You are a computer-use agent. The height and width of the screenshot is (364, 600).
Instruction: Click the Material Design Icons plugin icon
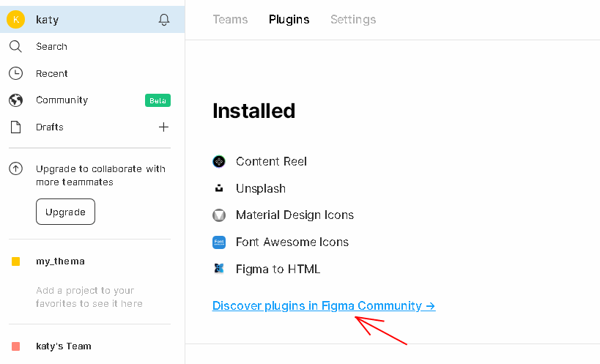coord(219,215)
